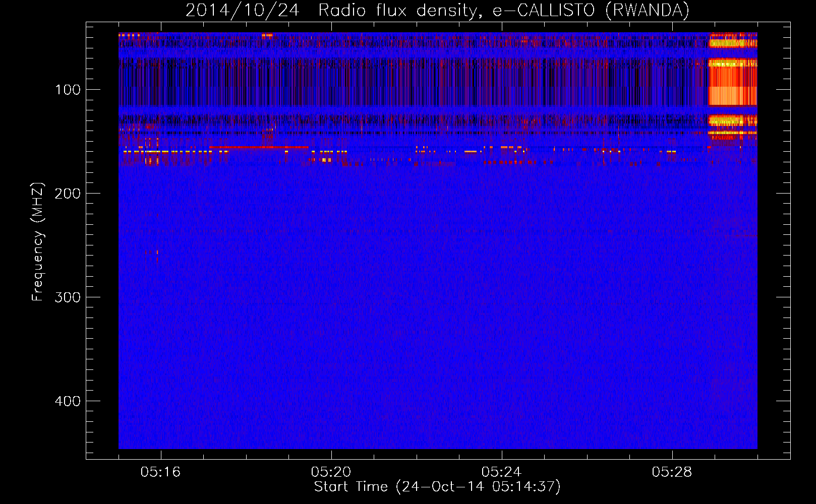This screenshot has width=816, height=504.
Task: Click the 'e-CALLISTO (RWANDA)' title text
Action: coord(591,11)
